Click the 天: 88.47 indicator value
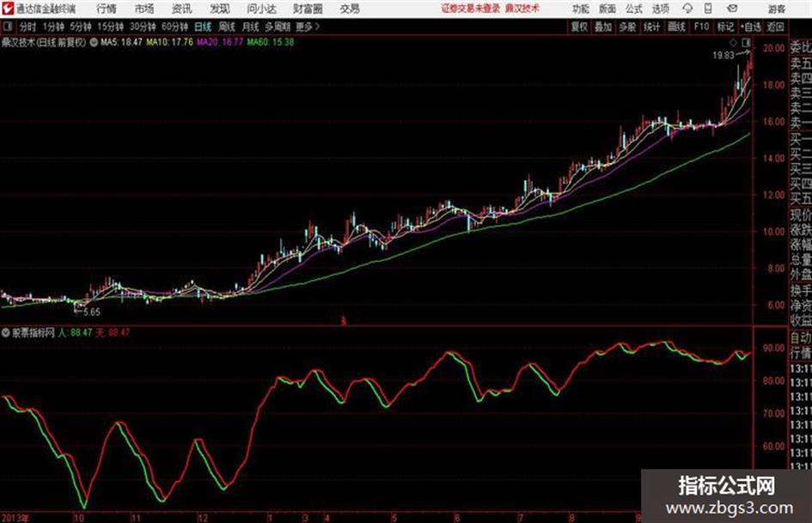Screen dimensions: 812x523 tap(113, 332)
